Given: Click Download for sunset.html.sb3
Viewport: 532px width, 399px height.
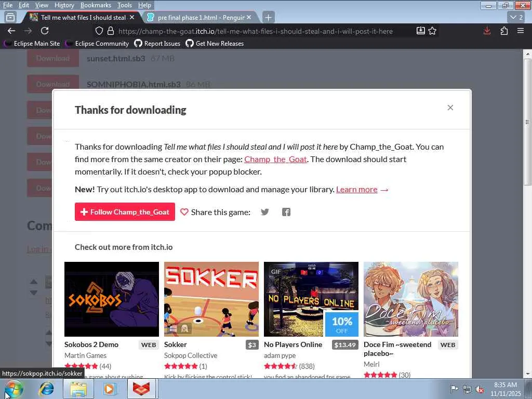Looking at the screenshot, I should click(53, 58).
